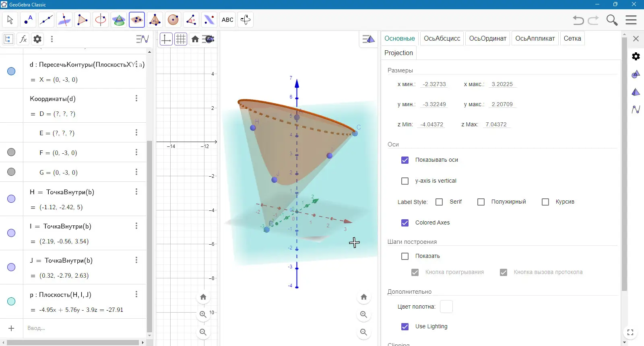Click the fx auxiliary objects icon
644x346 pixels.
[x=23, y=39]
